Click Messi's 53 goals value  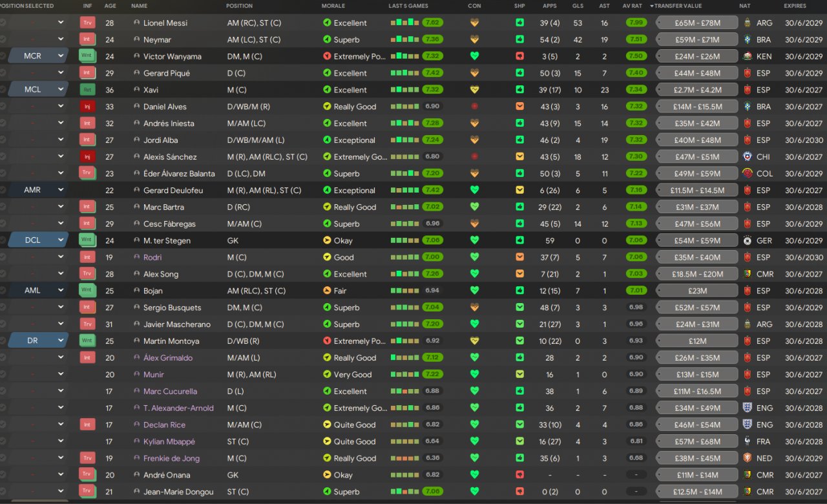point(578,23)
